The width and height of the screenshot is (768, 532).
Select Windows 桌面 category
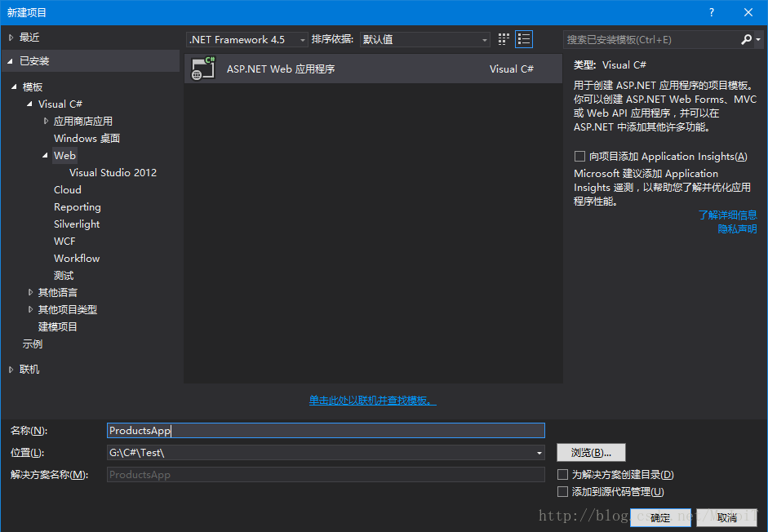(87, 138)
